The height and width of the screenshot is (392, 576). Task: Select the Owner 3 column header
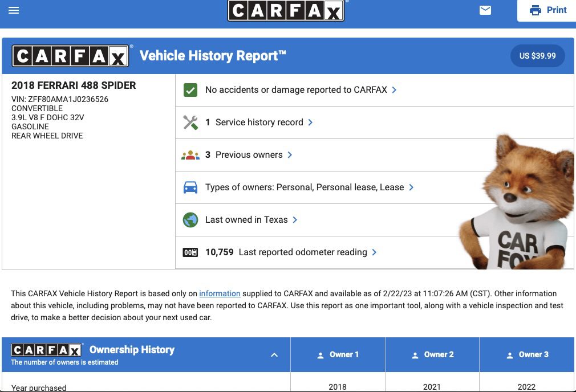pyautogui.click(x=527, y=354)
